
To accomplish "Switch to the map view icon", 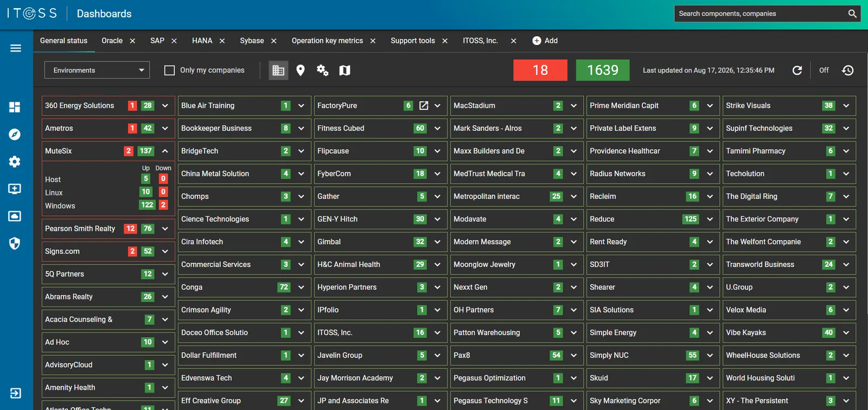I will pyautogui.click(x=345, y=70).
